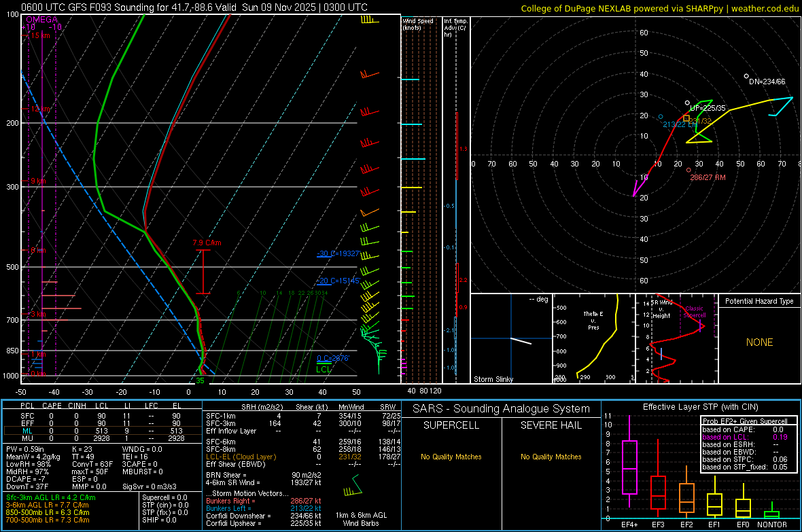Select the highlighted ML parcel row
This screenshot has height=532, width=802.
coord(102,431)
